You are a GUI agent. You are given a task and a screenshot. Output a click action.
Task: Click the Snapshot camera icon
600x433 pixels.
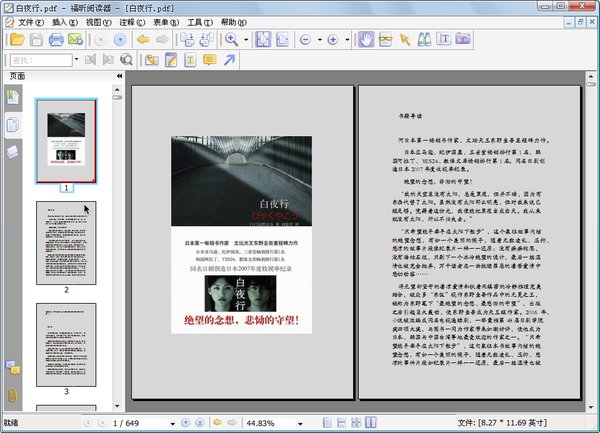(463, 40)
